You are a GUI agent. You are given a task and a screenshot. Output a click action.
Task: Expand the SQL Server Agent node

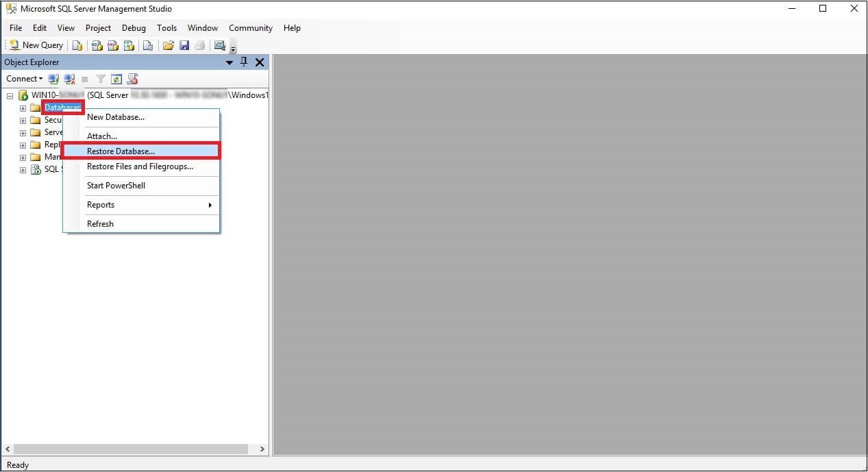pyautogui.click(x=23, y=170)
